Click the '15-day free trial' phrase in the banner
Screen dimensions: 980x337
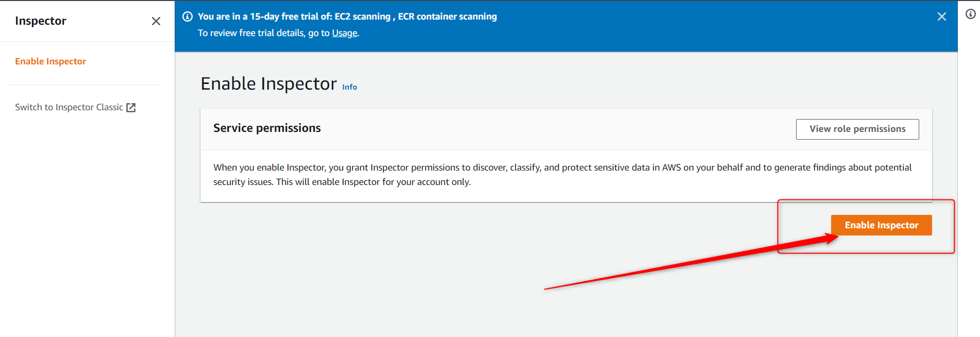coord(282,16)
